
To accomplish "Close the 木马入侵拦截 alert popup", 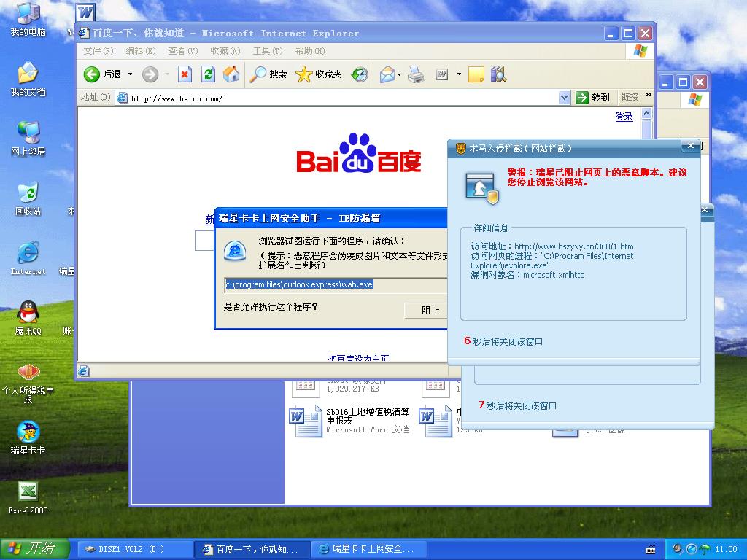I will pos(690,146).
